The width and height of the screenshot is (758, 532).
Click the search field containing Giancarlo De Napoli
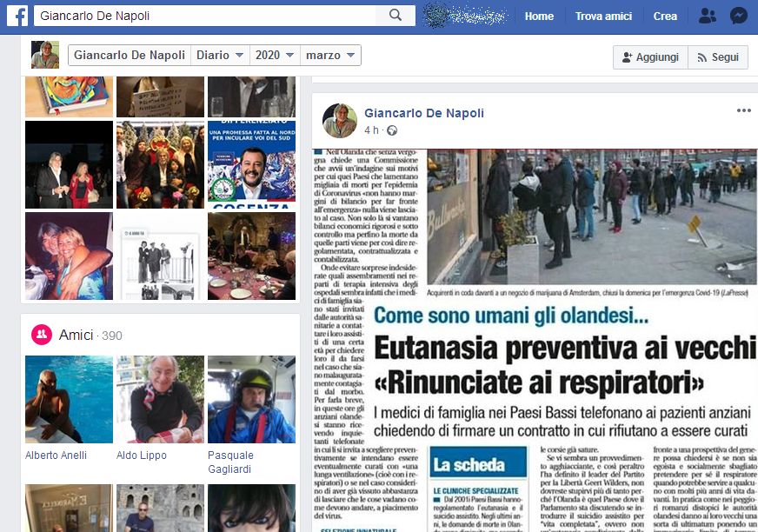tap(204, 16)
